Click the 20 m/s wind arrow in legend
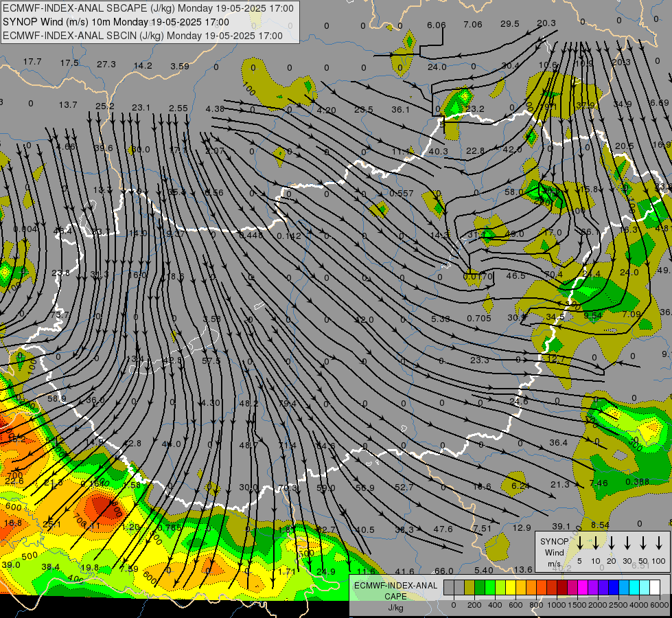This screenshot has height=618, width=672. point(612,543)
